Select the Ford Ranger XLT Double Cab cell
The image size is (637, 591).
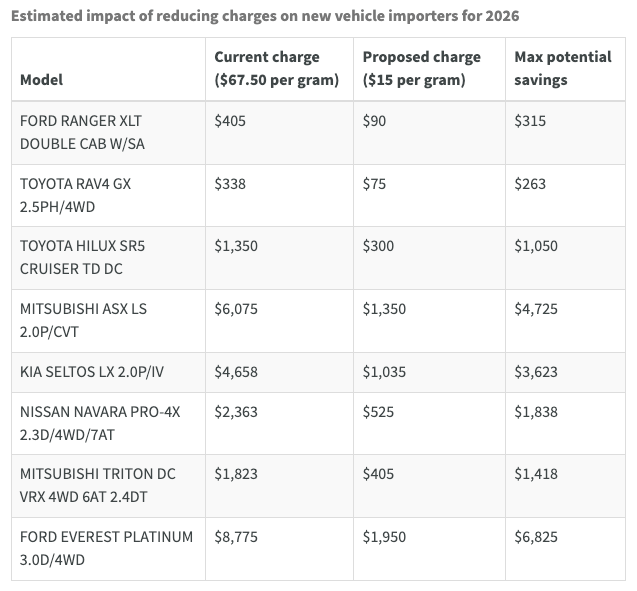[84, 131]
